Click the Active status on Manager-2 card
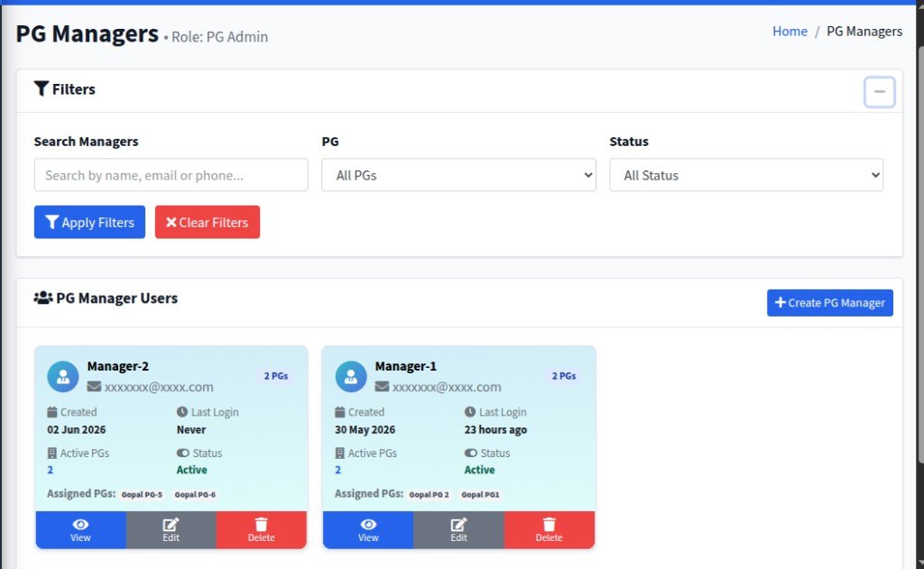The height and width of the screenshot is (569, 924). 191,470
